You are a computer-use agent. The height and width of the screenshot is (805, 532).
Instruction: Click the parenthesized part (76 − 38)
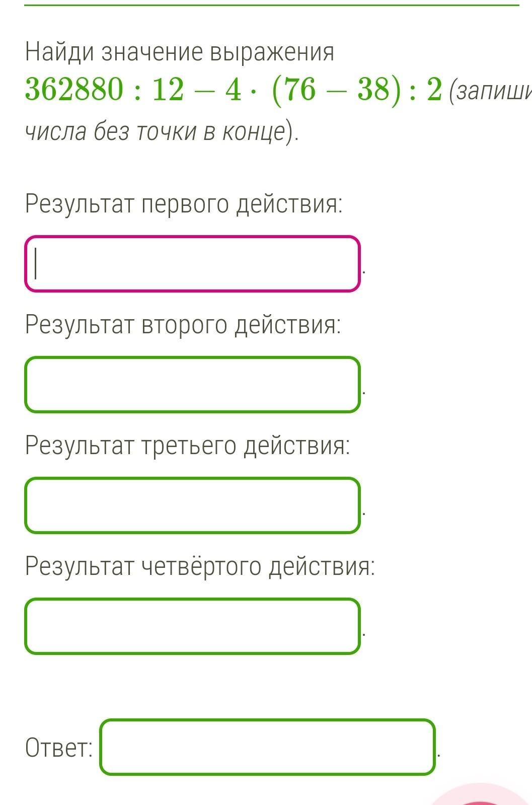coord(336,91)
